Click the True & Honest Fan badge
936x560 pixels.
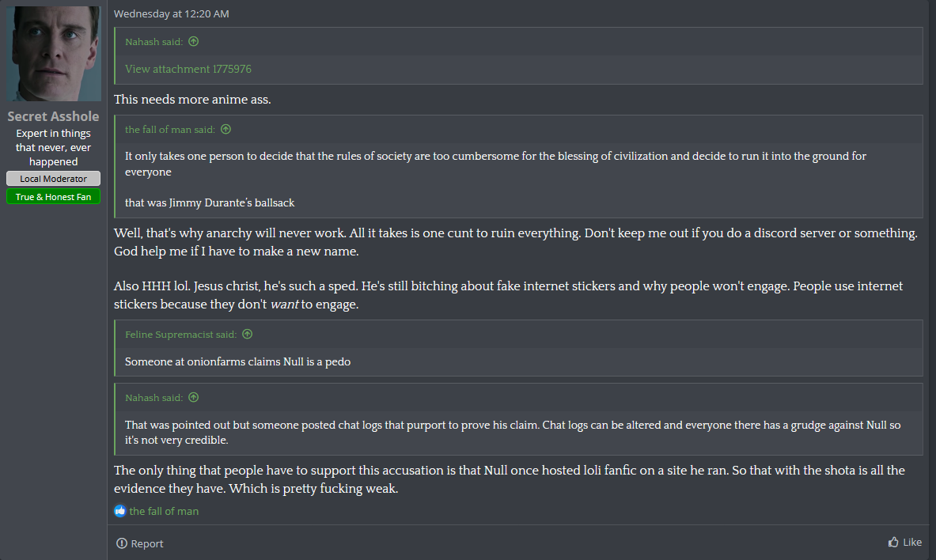tap(53, 196)
